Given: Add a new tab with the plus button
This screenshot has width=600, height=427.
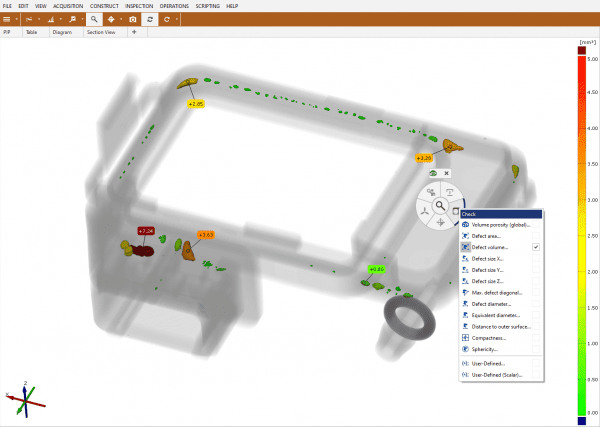Looking at the screenshot, I should point(134,32).
